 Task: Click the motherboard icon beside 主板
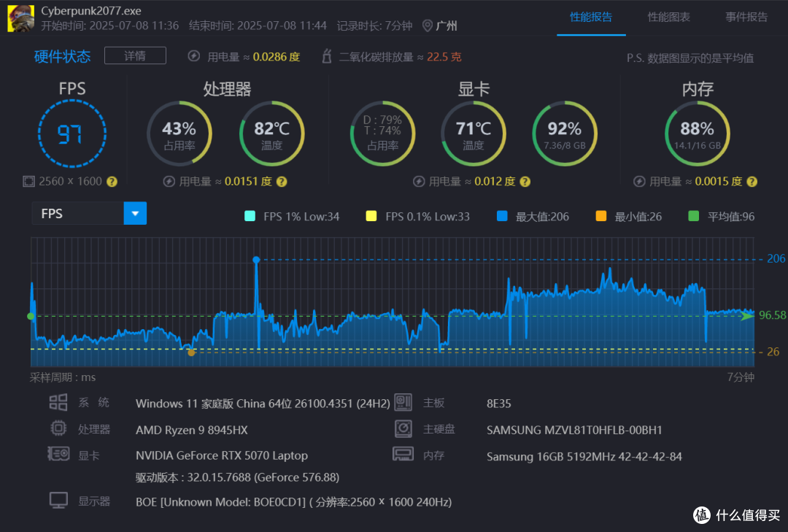coord(403,402)
